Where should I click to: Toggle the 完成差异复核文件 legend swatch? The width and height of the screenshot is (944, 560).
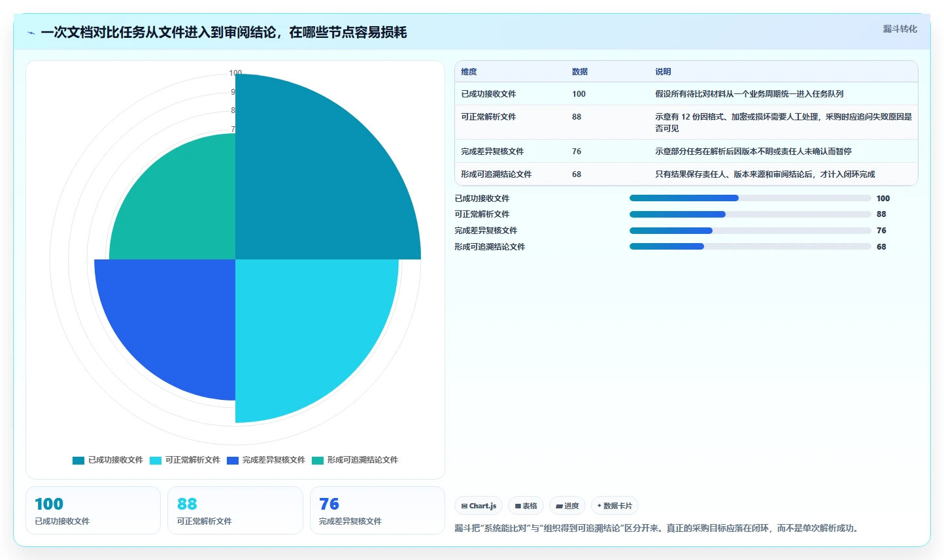pyautogui.click(x=233, y=460)
